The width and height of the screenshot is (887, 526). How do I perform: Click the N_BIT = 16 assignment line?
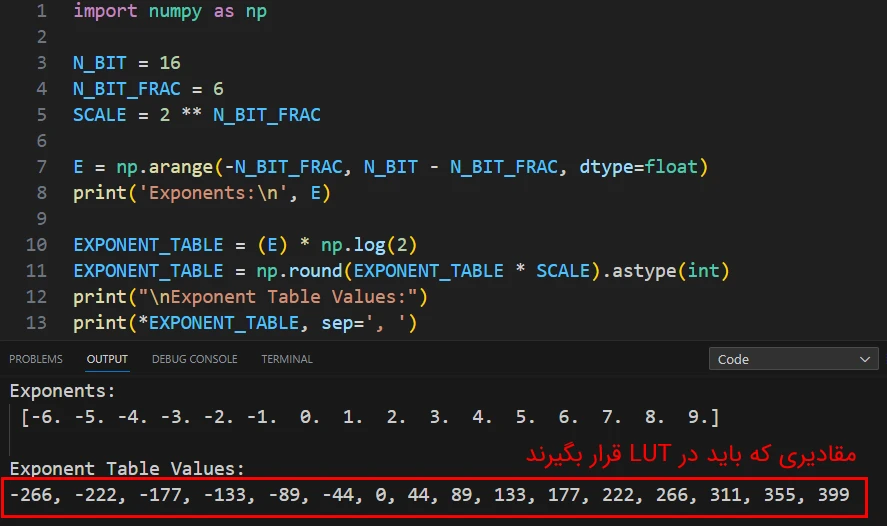[x=126, y=63]
